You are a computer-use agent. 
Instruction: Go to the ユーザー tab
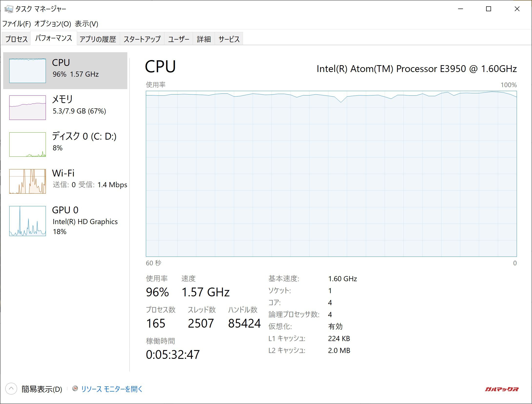pyautogui.click(x=179, y=39)
